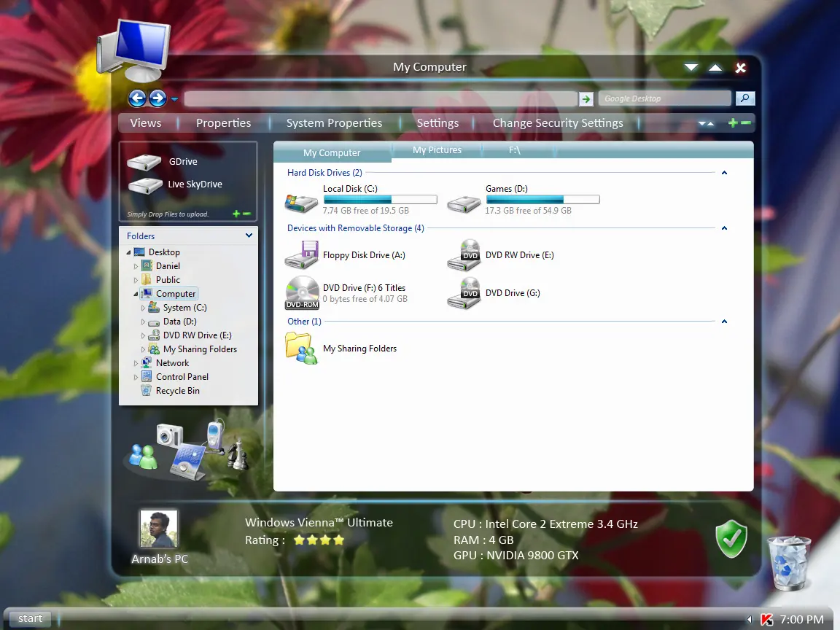The height and width of the screenshot is (630, 840).
Task: Click the green plus to add a tab
Action: pos(731,122)
